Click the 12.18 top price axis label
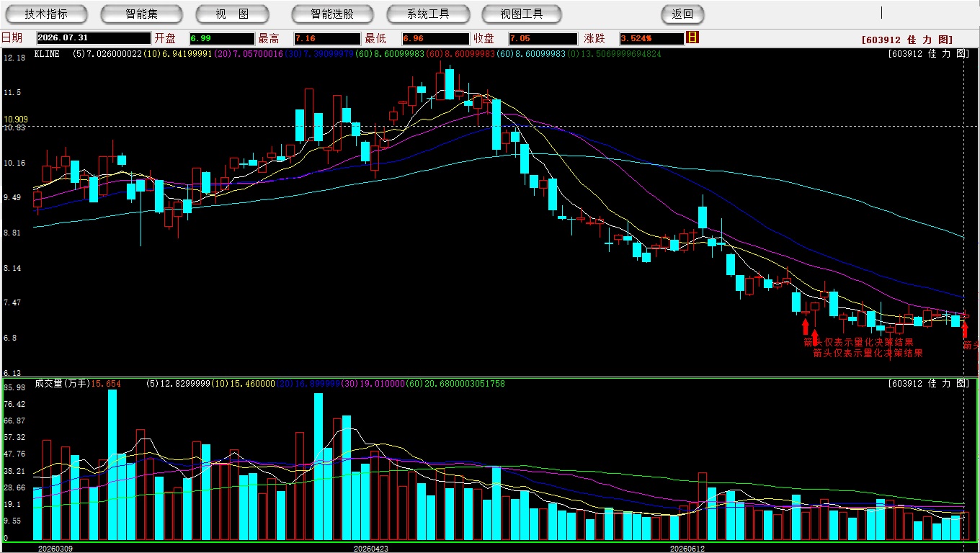 pos(14,58)
